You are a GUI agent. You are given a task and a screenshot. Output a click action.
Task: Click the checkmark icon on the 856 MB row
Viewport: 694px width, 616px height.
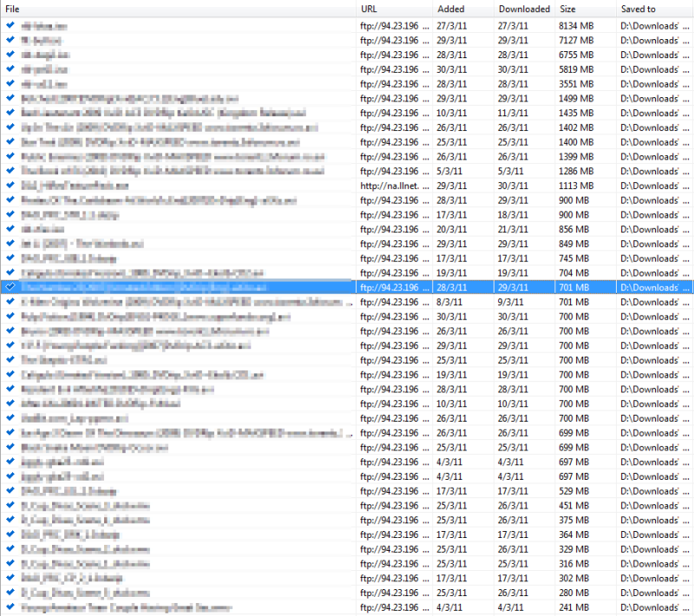pyautogui.click(x=10, y=229)
